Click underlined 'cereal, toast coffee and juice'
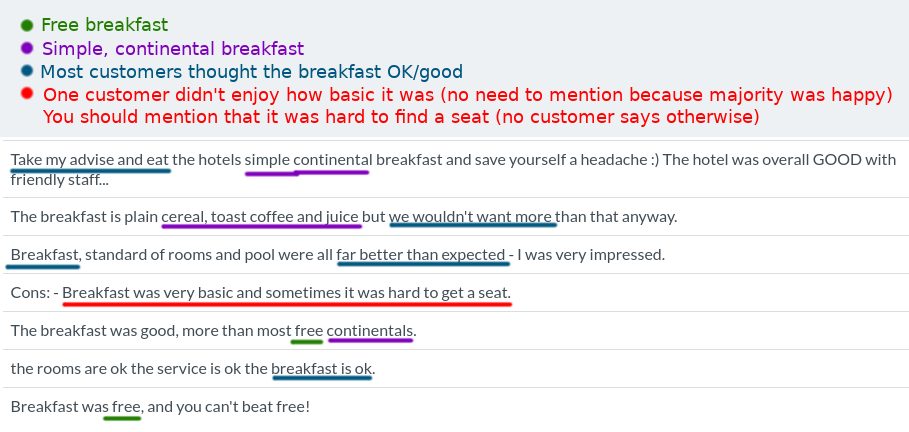 point(260,217)
